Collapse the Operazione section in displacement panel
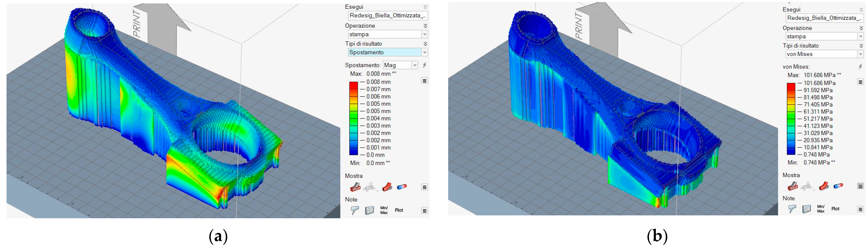 (425, 26)
